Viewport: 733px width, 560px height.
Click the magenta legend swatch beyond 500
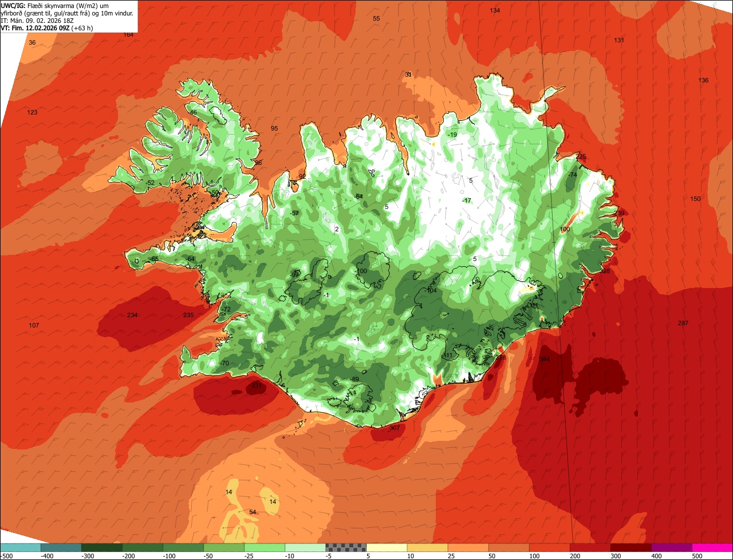[712, 547]
